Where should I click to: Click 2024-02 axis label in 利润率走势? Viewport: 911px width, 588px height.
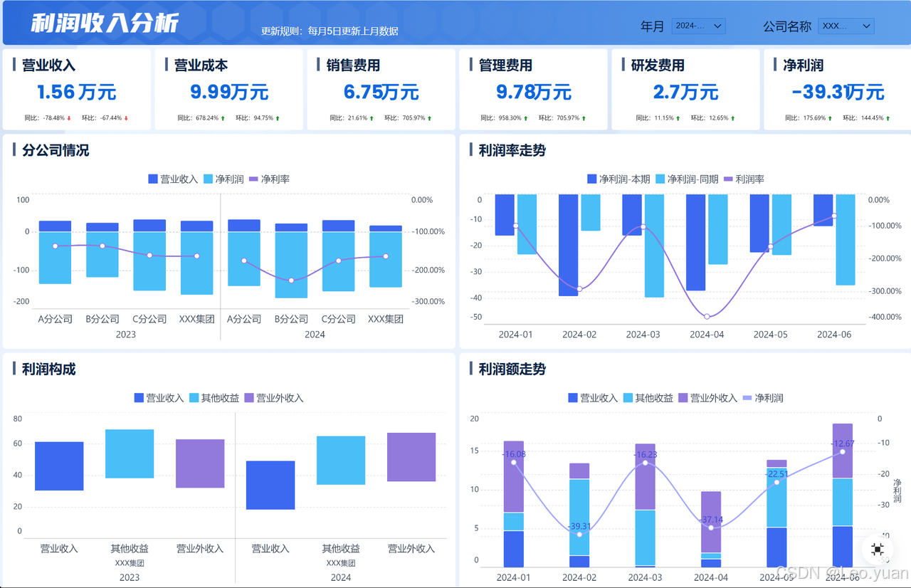click(x=579, y=335)
